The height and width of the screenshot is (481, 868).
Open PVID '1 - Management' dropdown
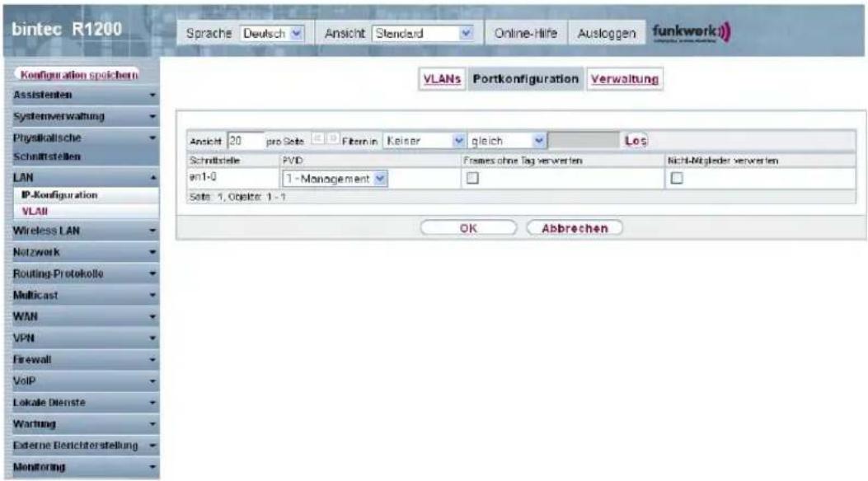[335, 179]
